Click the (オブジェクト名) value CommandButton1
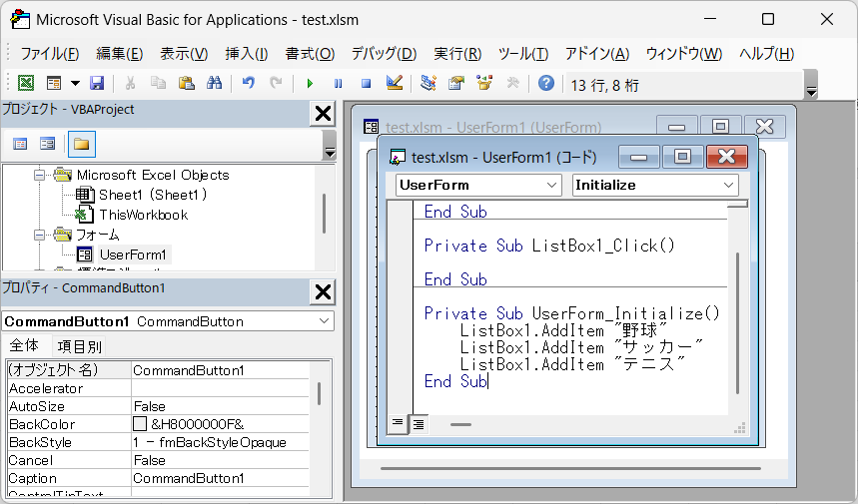This screenshot has width=858, height=504. click(x=220, y=370)
